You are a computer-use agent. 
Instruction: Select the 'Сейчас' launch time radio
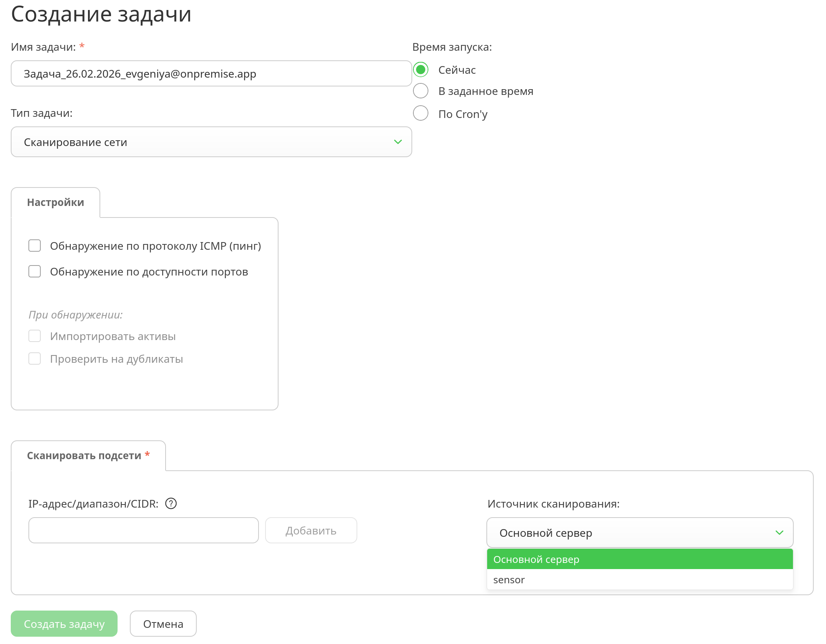pos(421,70)
